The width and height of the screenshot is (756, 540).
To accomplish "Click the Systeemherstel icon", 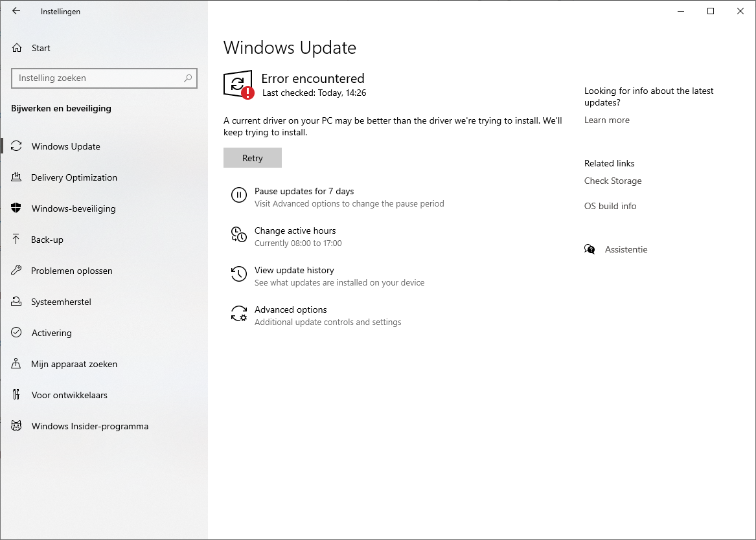I will pos(16,302).
